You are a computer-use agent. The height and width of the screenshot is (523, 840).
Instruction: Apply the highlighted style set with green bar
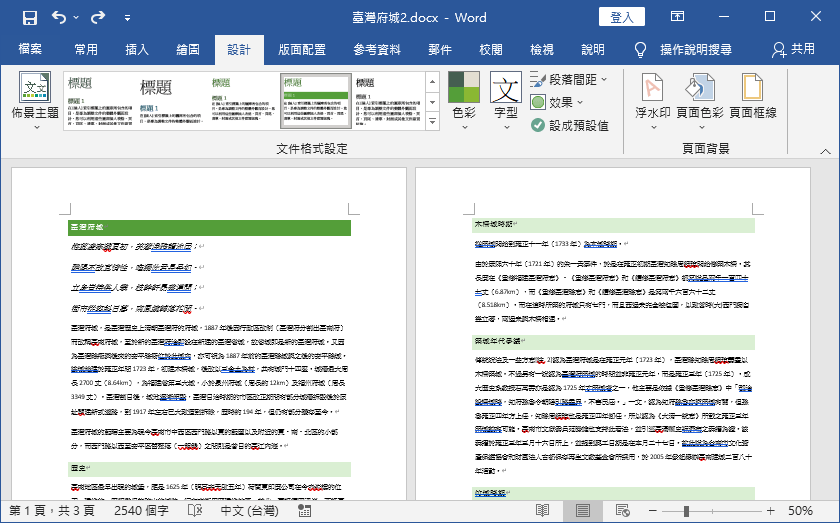point(316,101)
